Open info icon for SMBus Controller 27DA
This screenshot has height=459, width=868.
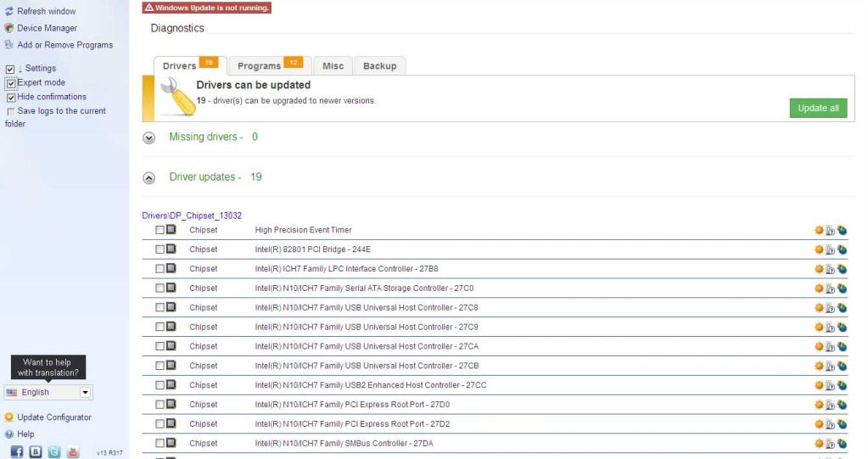pyautogui.click(x=831, y=444)
